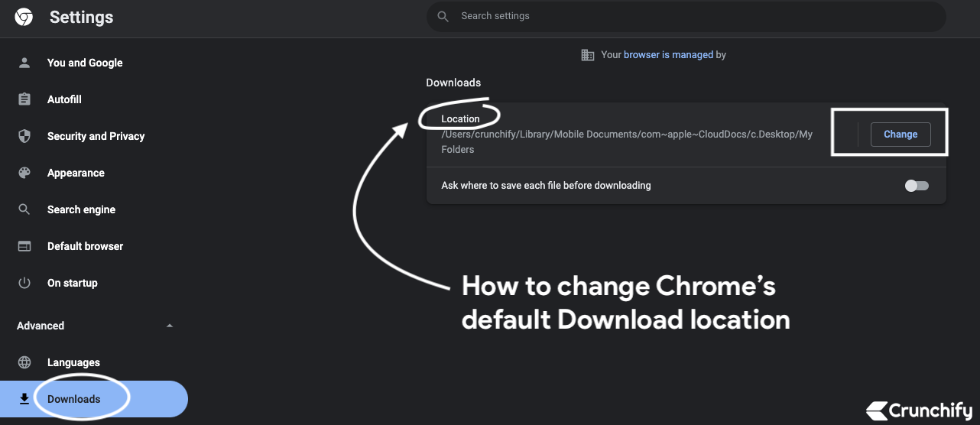Open Default browser settings
The width and height of the screenshot is (980, 425).
(x=85, y=246)
